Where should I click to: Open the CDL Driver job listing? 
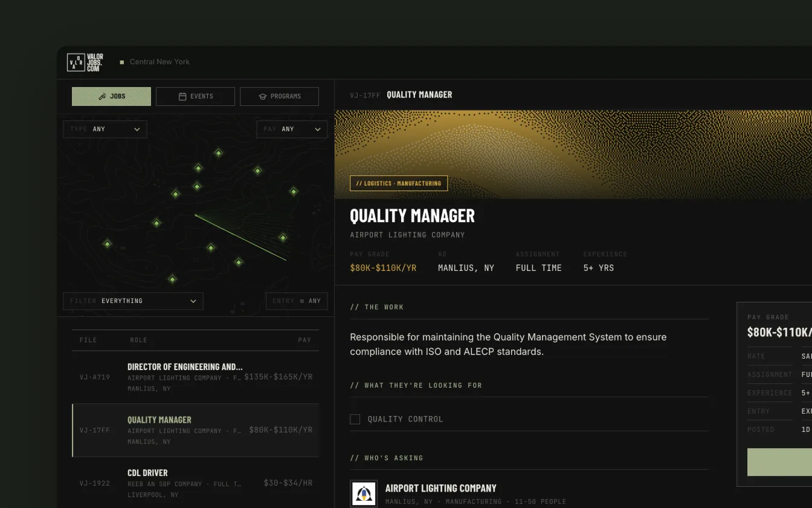coord(195,483)
